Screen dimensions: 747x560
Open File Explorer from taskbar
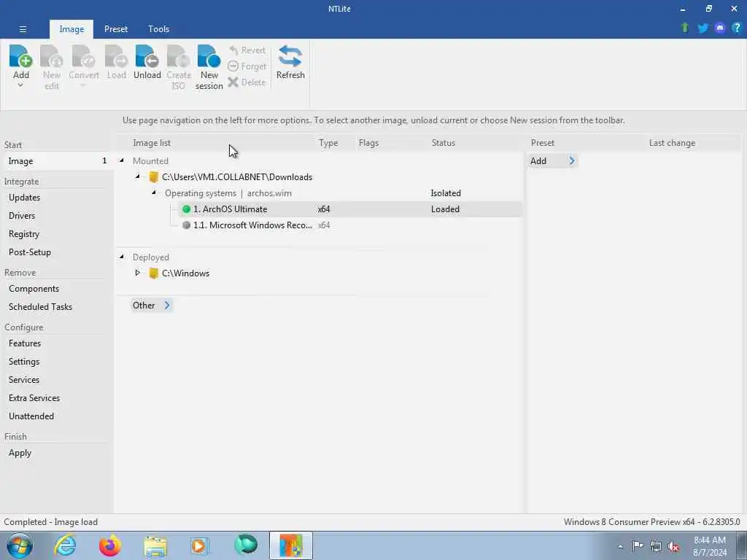coord(155,546)
